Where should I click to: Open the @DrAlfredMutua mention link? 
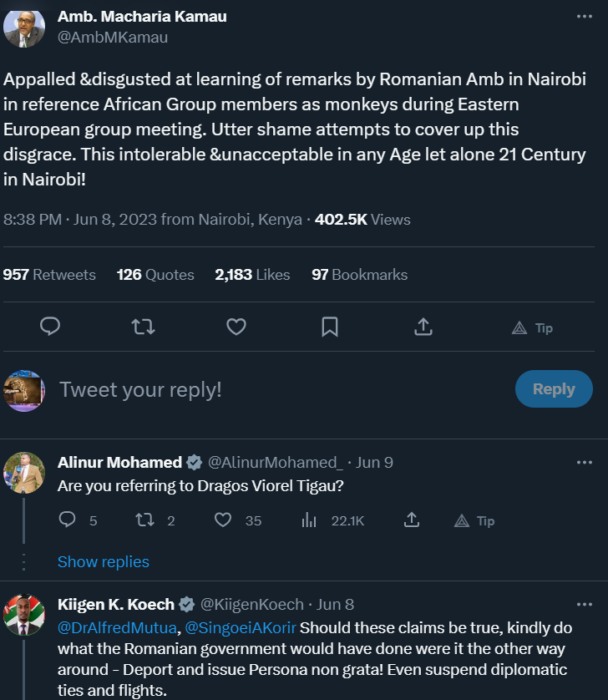click(117, 627)
